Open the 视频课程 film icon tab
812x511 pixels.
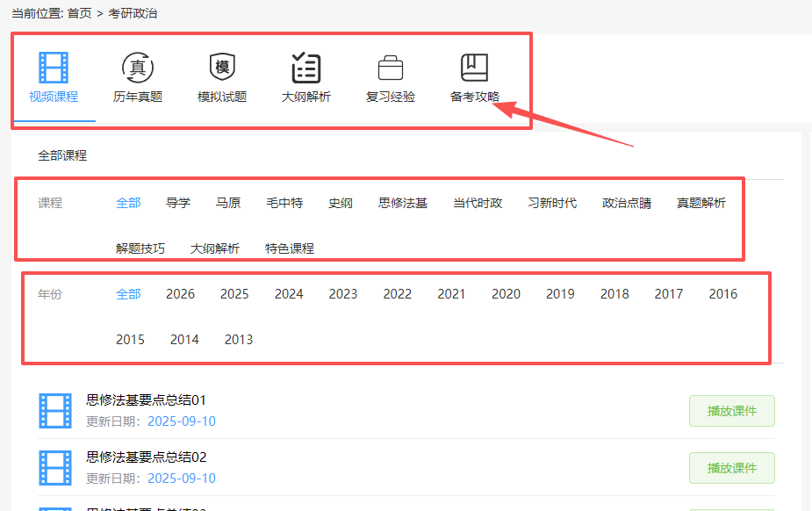[x=54, y=68]
